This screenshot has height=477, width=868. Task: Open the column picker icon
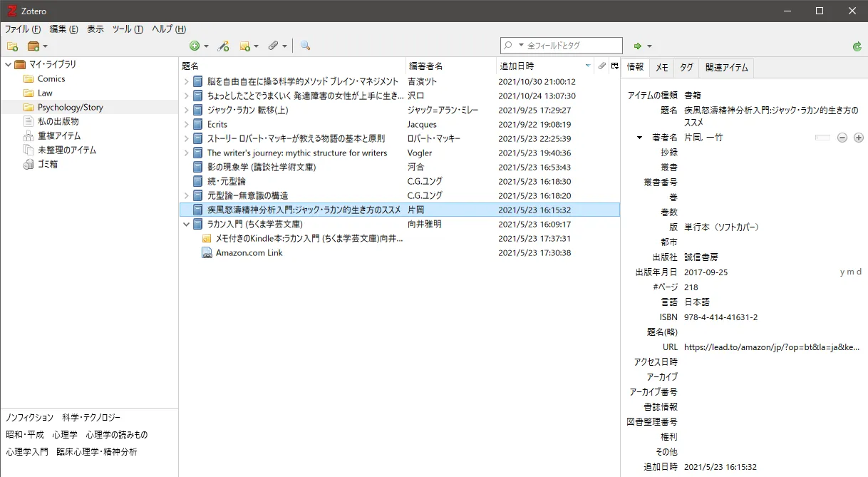614,66
